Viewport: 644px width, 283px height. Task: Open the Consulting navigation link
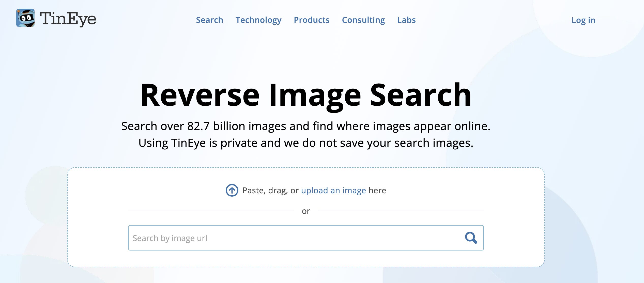(363, 20)
